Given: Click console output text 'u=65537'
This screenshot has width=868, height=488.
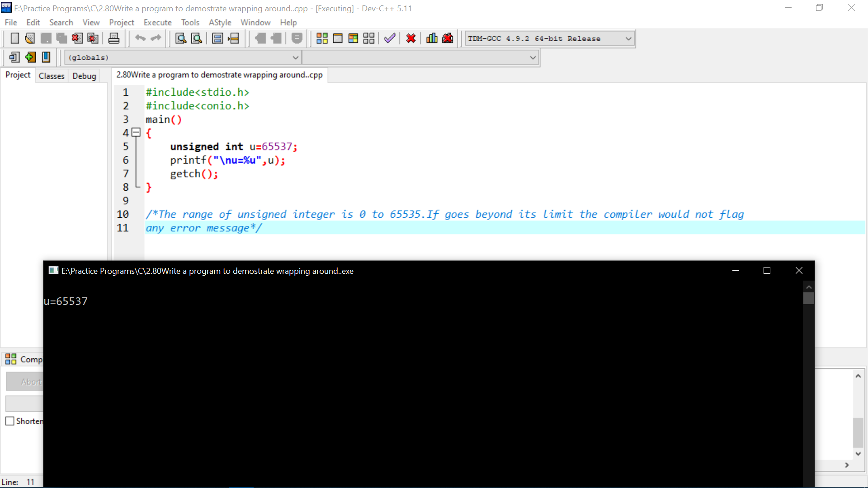Looking at the screenshot, I should pyautogui.click(x=66, y=301).
